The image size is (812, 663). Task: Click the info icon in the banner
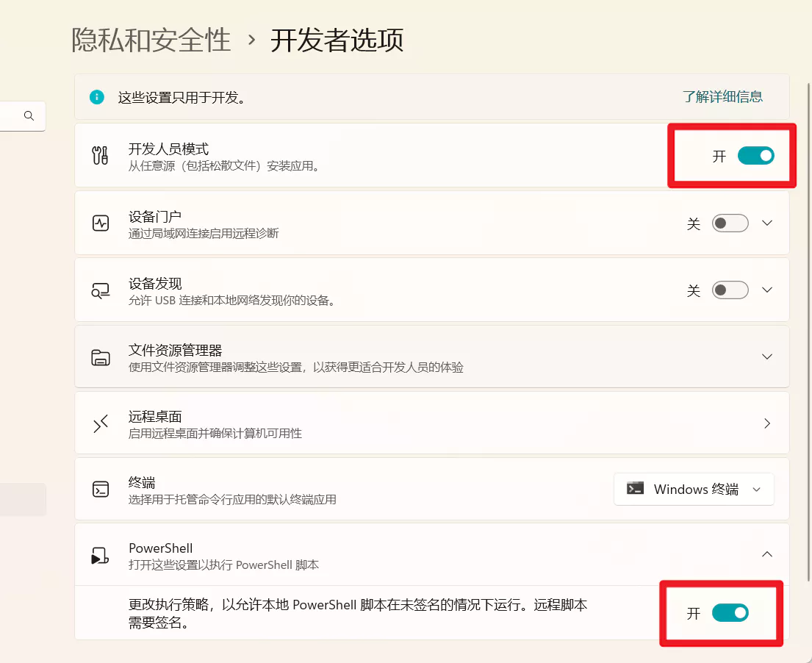[x=96, y=97]
